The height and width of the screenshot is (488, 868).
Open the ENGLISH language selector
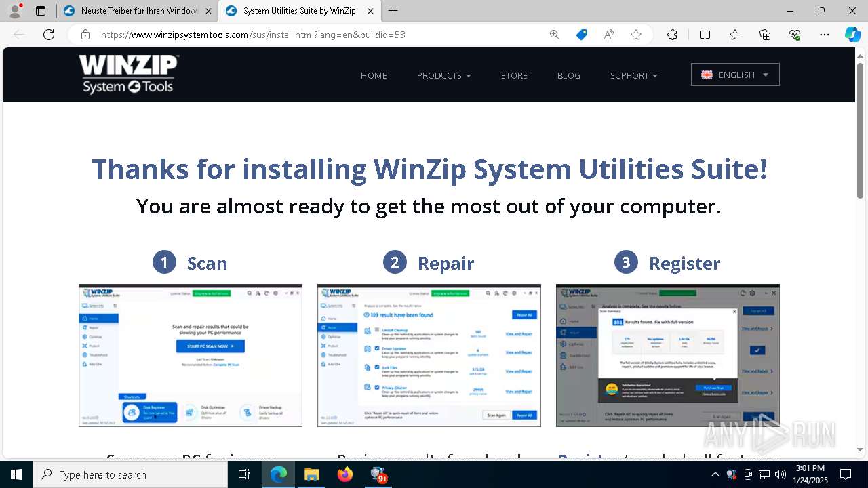735,75
